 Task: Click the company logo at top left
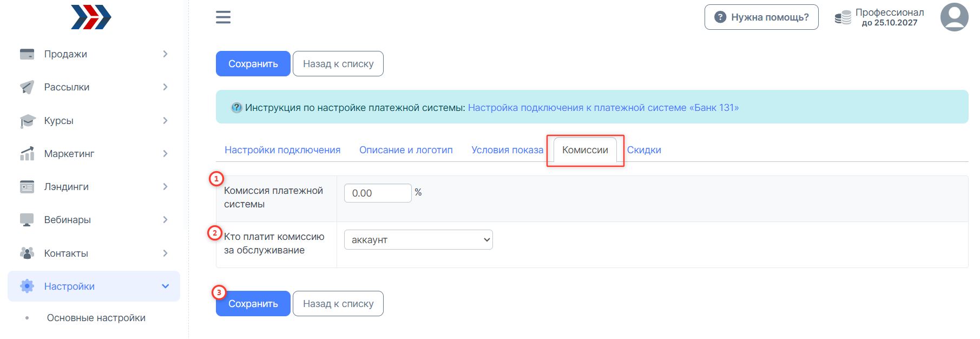pyautogui.click(x=91, y=17)
